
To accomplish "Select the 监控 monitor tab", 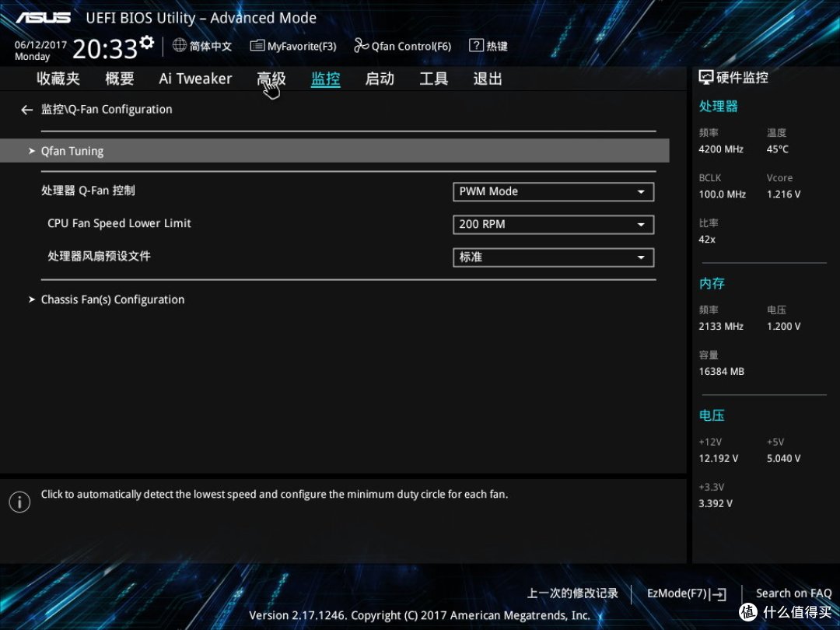I will click(x=325, y=79).
